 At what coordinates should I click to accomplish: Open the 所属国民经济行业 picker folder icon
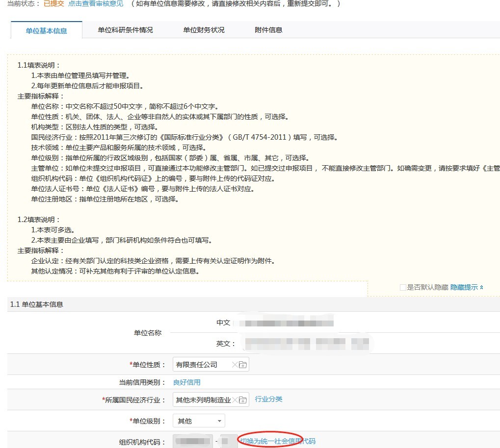click(243, 400)
